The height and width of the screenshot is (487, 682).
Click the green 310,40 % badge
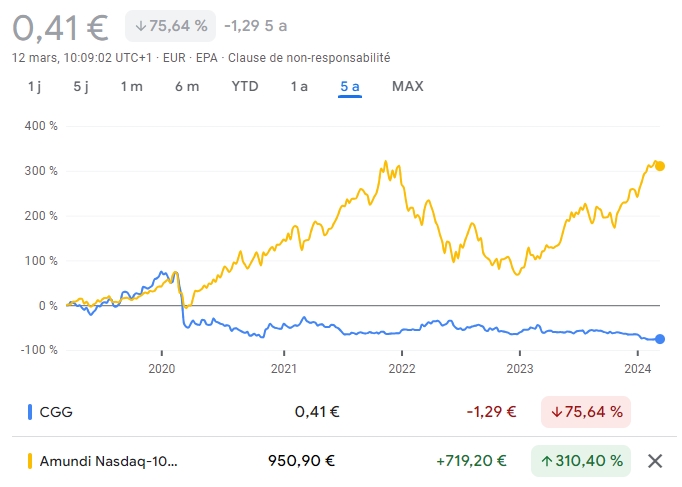(x=581, y=461)
